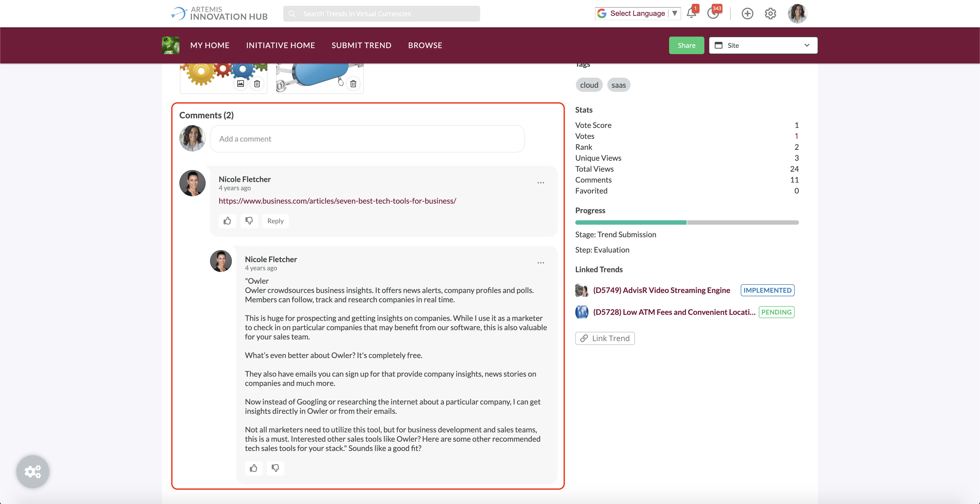Open more options for the link comment

pyautogui.click(x=541, y=183)
